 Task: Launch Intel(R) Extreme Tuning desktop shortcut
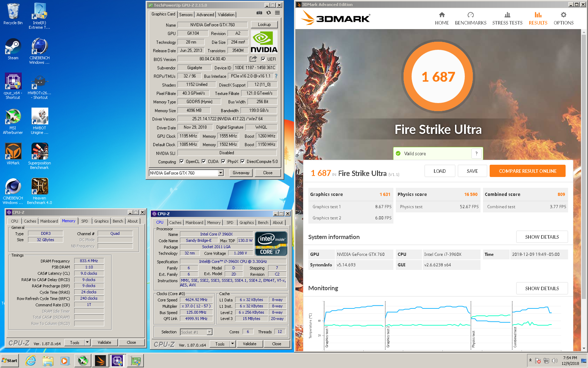[x=39, y=16]
